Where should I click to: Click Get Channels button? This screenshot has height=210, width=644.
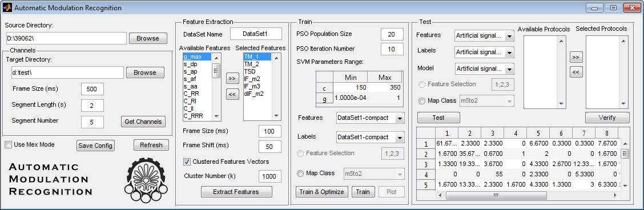[143, 122]
